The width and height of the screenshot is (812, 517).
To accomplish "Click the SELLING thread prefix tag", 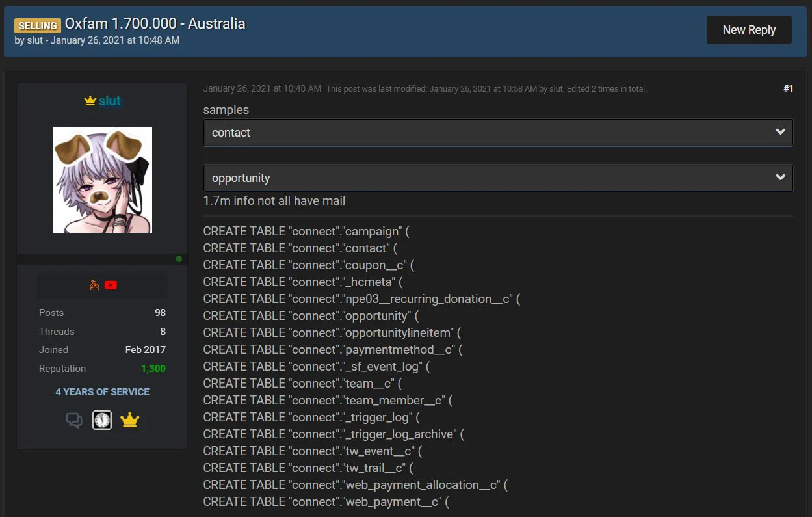I will click(38, 25).
